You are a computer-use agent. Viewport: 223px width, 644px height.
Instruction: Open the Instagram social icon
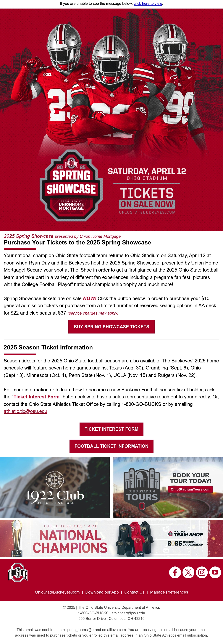pos(202,572)
